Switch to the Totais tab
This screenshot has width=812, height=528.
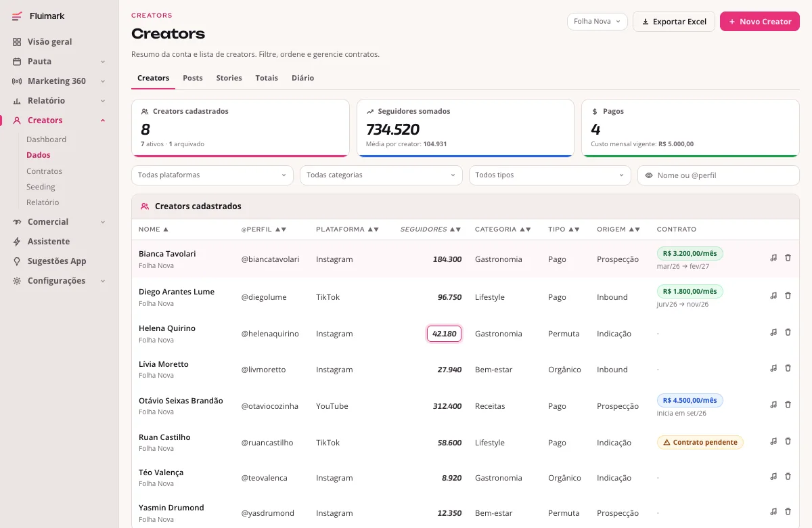(267, 79)
